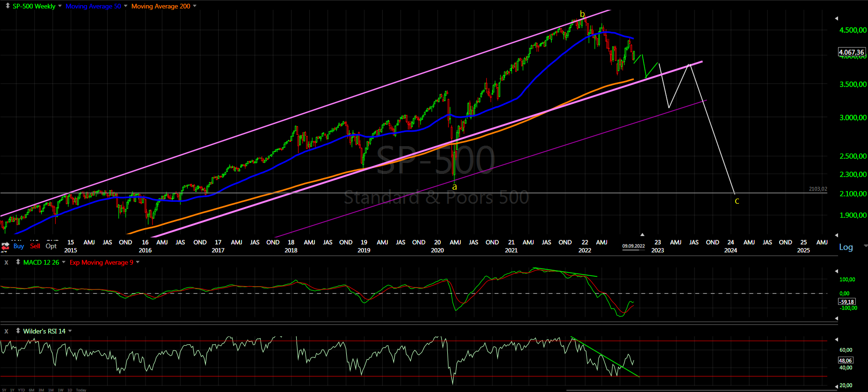Screen dimensions: 868x392
Task: Click the -59,18 MACD value tag
Action: click(x=847, y=302)
